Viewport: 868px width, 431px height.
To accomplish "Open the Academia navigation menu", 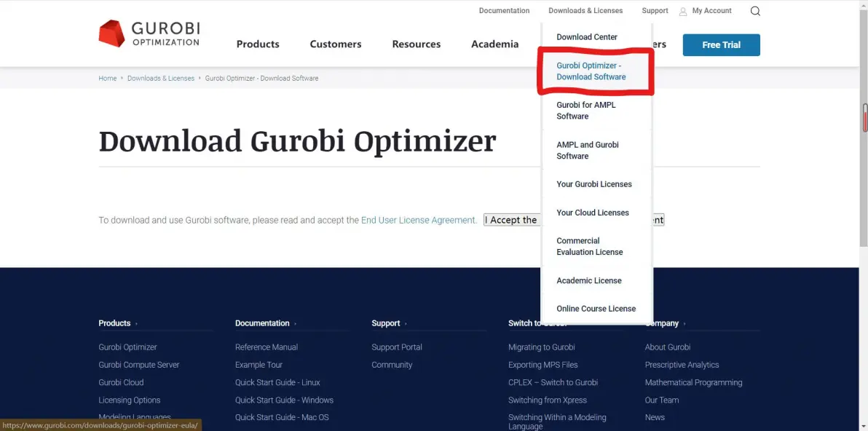I will pos(495,44).
